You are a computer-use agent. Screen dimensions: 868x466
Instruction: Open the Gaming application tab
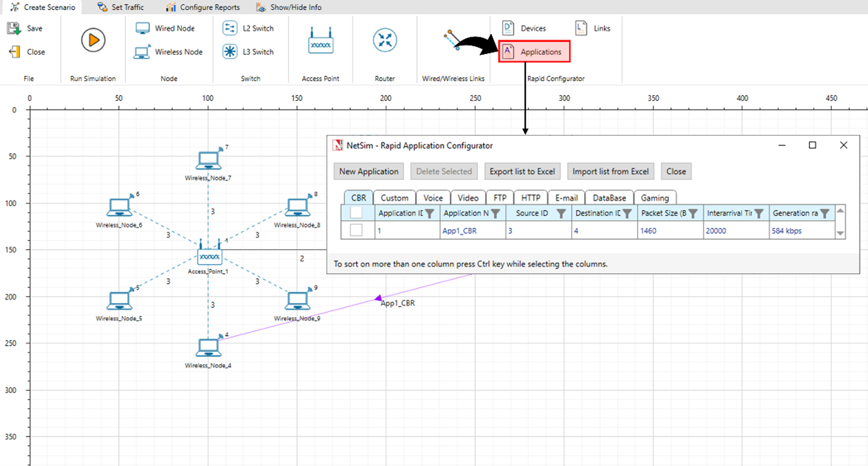(655, 198)
